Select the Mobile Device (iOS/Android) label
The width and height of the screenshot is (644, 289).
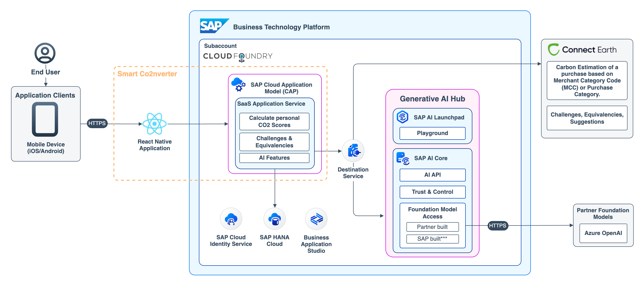[46, 148]
